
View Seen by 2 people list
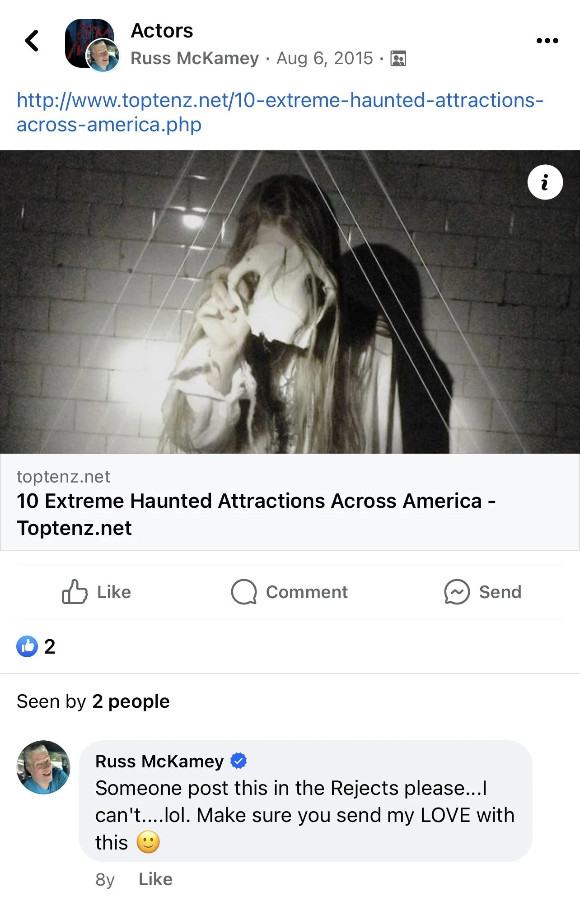pos(93,701)
